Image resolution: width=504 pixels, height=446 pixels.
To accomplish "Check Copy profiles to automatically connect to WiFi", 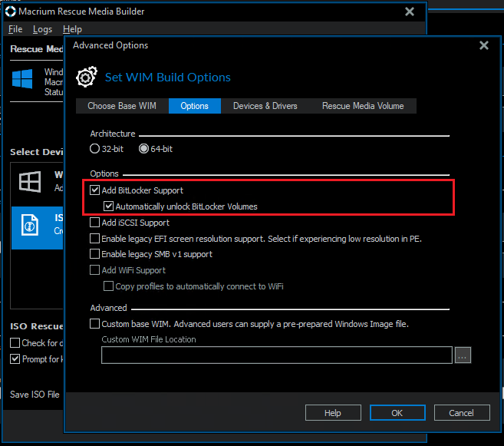I will 108,286.
